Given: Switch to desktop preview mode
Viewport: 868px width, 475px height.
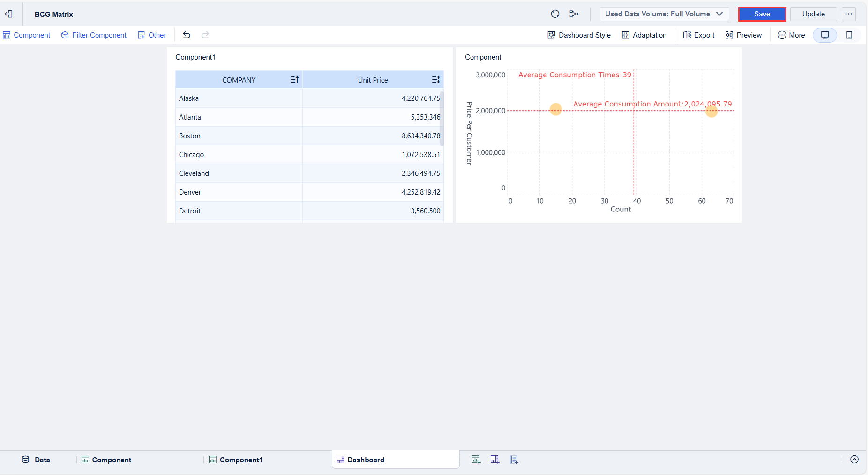Looking at the screenshot, I should (825, 35).
